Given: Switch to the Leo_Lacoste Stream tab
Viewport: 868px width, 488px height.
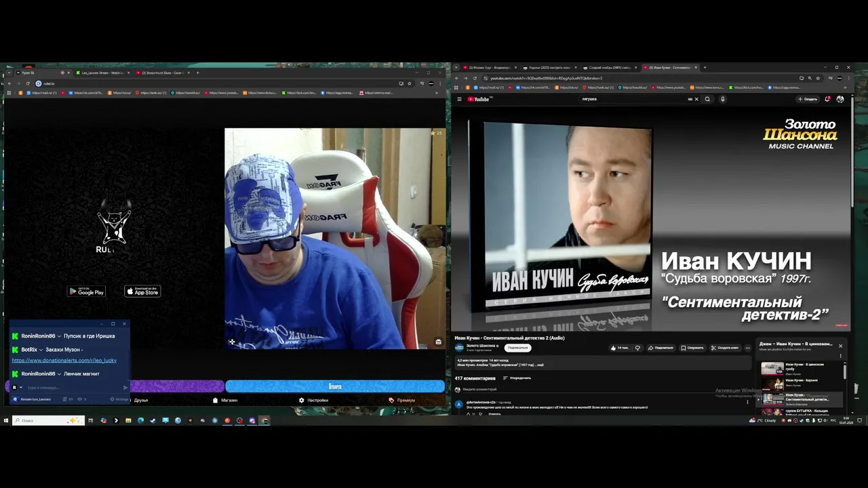Looking at the screenshot, I should (x=102, y=73).
